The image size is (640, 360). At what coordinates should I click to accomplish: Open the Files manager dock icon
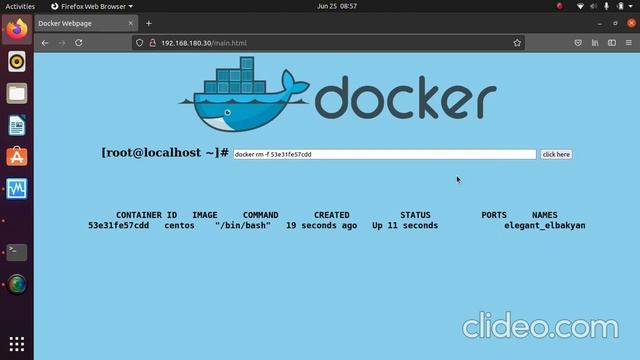point(17,93)
